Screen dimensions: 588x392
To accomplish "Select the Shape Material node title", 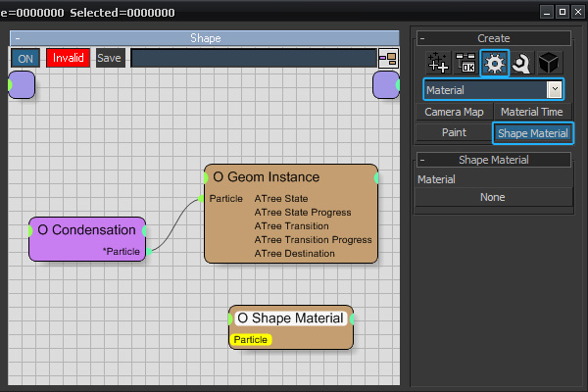I will coord(291,318).
